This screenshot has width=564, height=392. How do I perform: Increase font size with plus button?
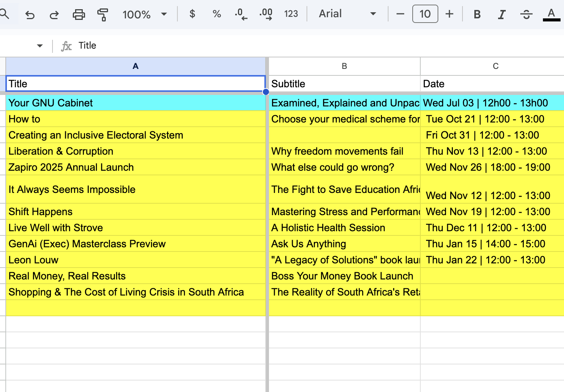[x=449, y=14]
